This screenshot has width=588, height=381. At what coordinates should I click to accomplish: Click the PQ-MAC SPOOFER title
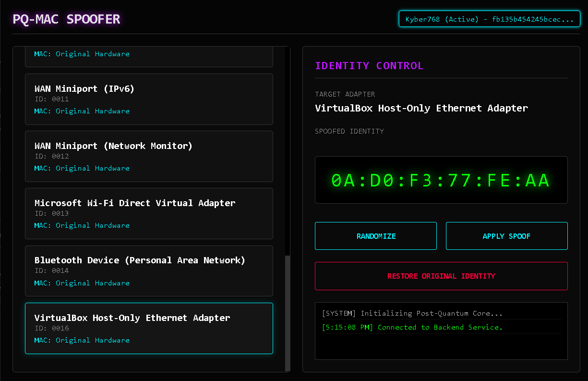coord(66,19)
